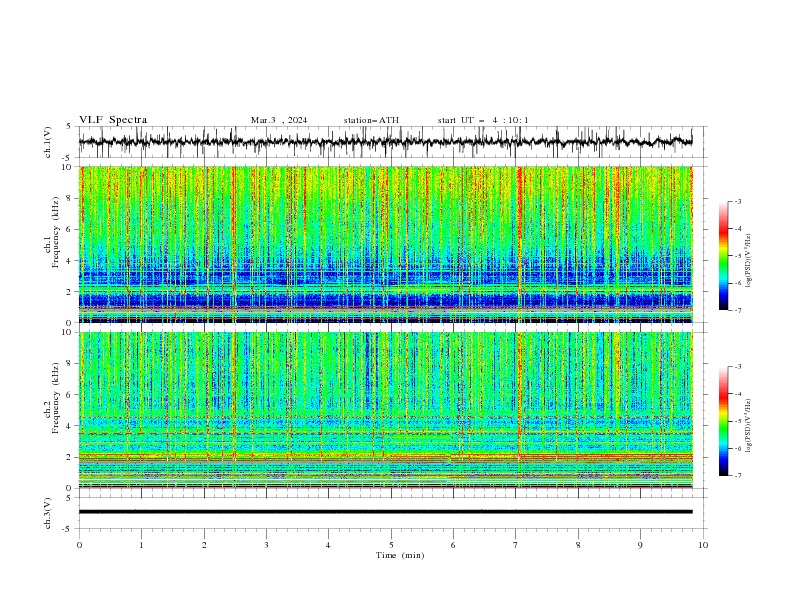Click the "station=ATH" header label

click(371, 120)
